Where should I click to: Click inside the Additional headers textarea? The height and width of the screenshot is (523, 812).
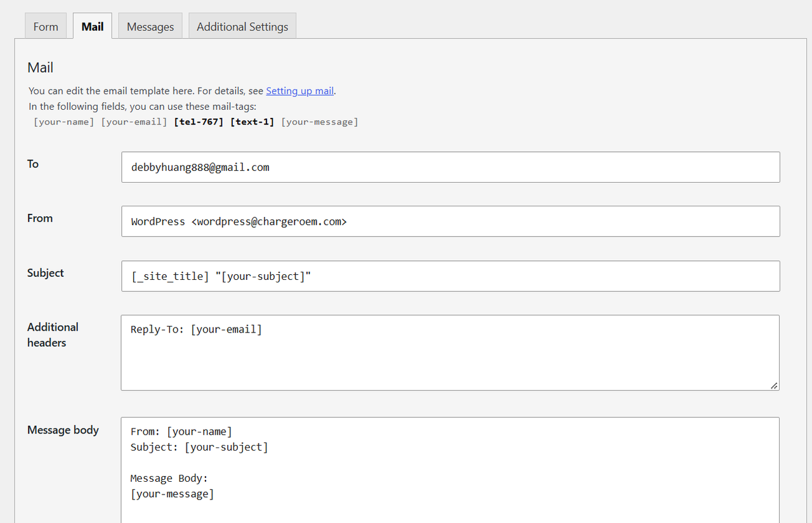click(450, 353)
